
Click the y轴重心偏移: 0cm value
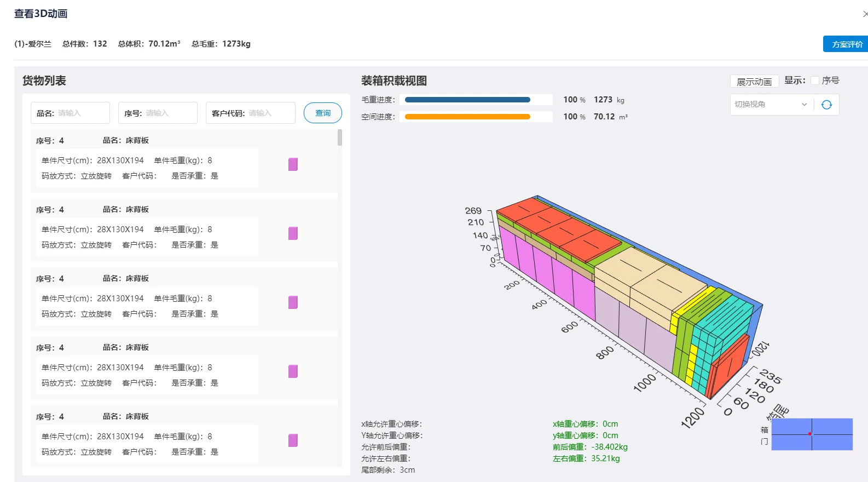(x=585, y=435)
